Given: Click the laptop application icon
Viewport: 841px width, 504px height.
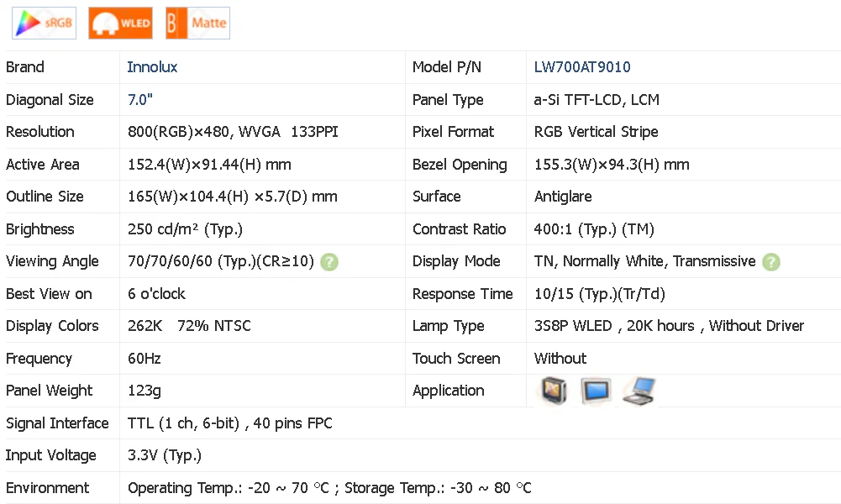Looking at the screenshot, I should pyautogui.click(x=639, y=391).
